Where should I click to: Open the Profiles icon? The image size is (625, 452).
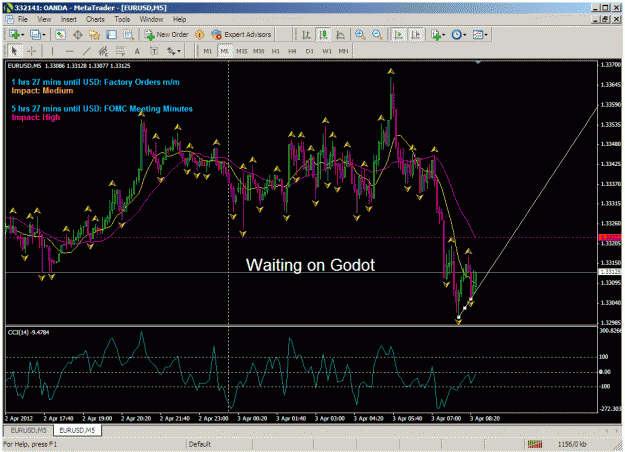tap(35, 35)
